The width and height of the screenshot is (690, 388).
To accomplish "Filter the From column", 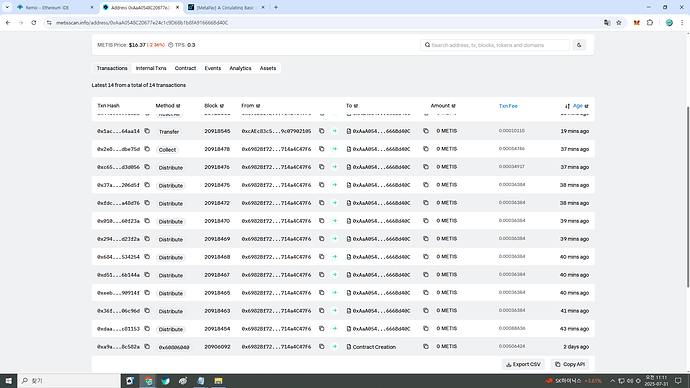I will [258, 106].
